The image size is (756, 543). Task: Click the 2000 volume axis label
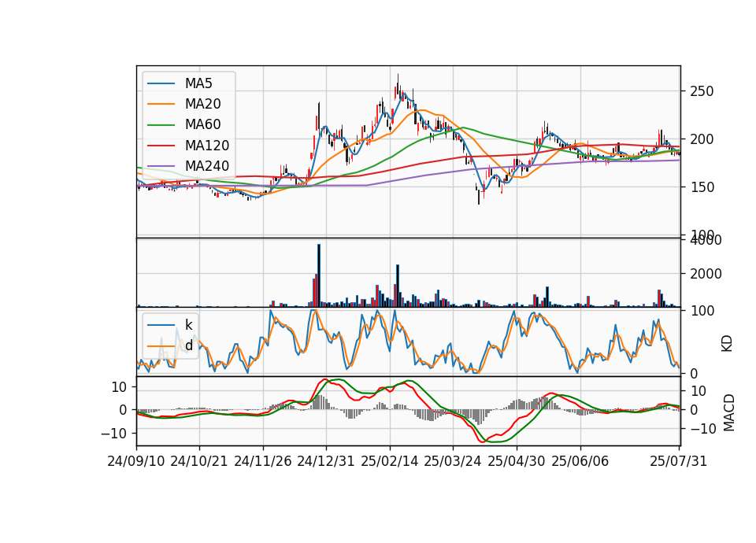(x=706, y=274)
